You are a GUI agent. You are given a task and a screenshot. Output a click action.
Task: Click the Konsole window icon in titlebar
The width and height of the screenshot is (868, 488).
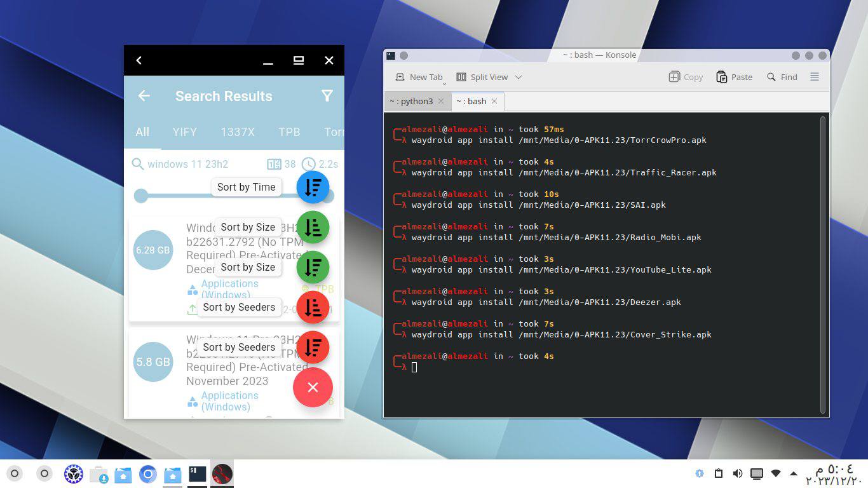click(x=391, y=55)
